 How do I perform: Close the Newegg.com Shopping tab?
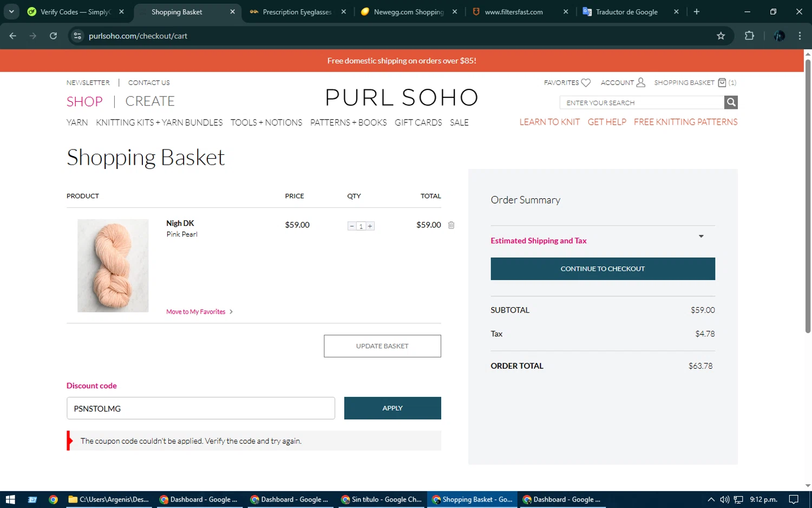(455, 11)
